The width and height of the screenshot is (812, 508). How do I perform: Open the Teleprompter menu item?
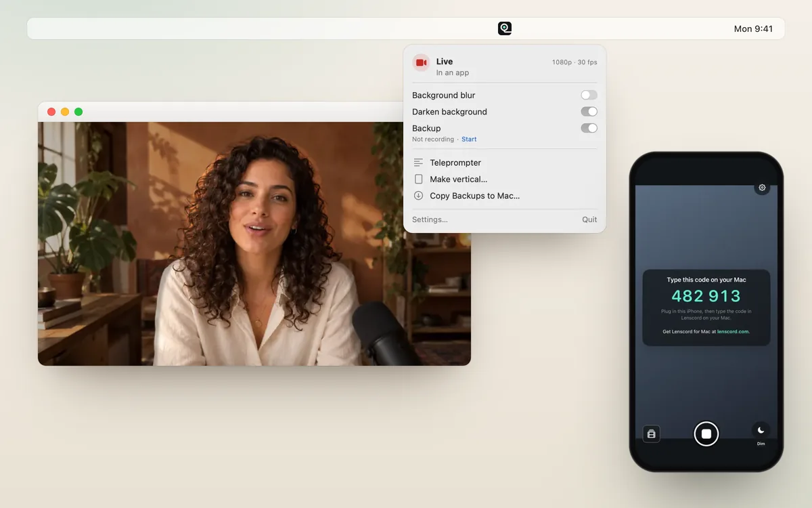click(505, 163)
